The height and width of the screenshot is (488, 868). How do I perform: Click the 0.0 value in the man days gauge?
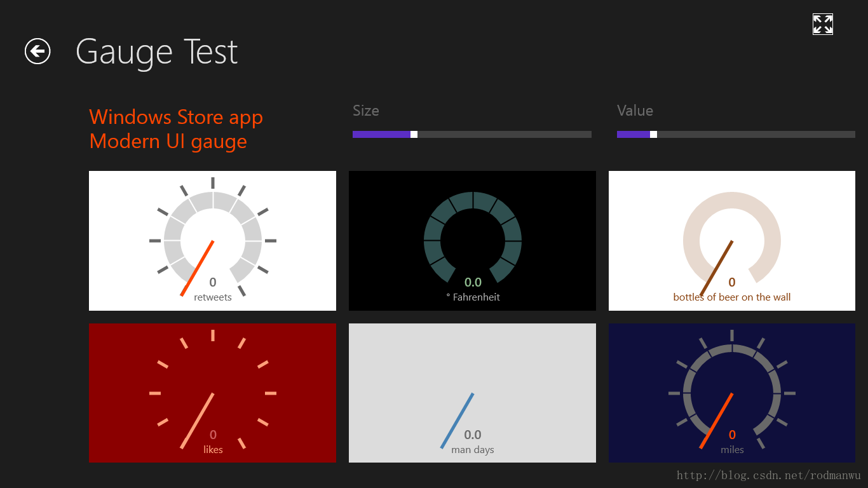click(x=473, y=435)
